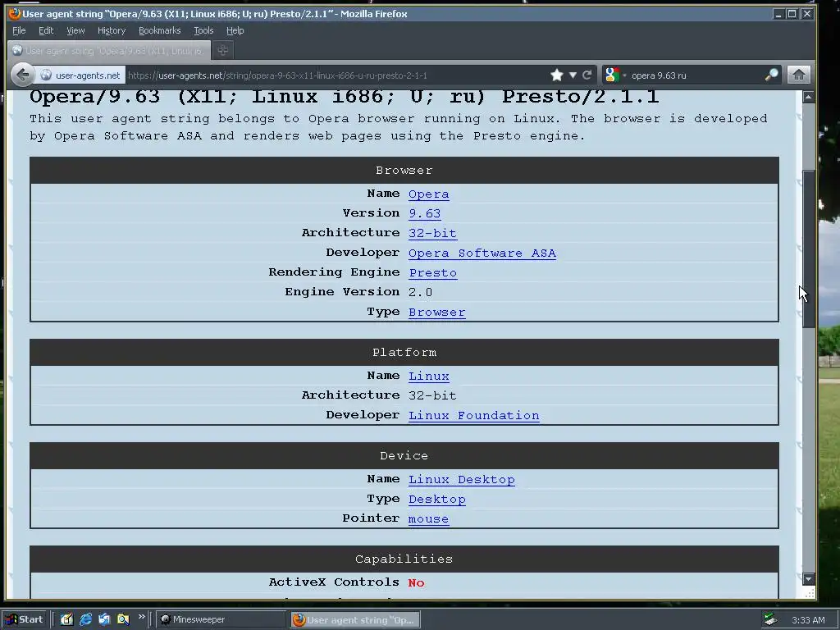Select the User agent string browser tab
Viewport: 840px width, 630px height.
click(109, 50)
